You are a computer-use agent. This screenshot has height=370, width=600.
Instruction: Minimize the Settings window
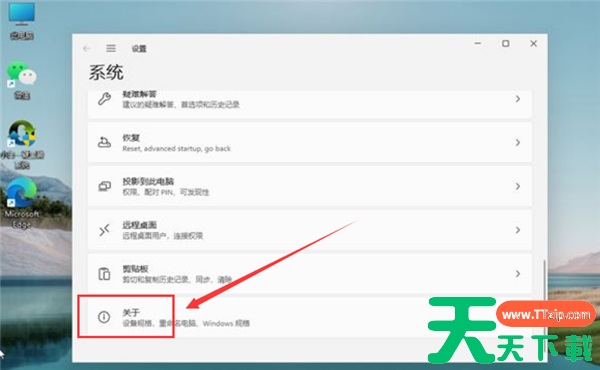tap(478, 44)
